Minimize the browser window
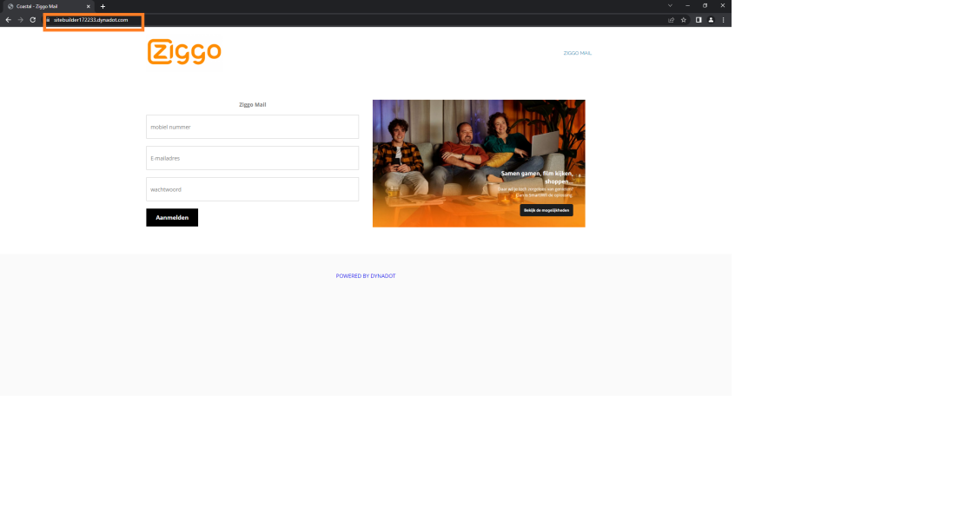Screen dimensions: 980x507 (687, 5)
